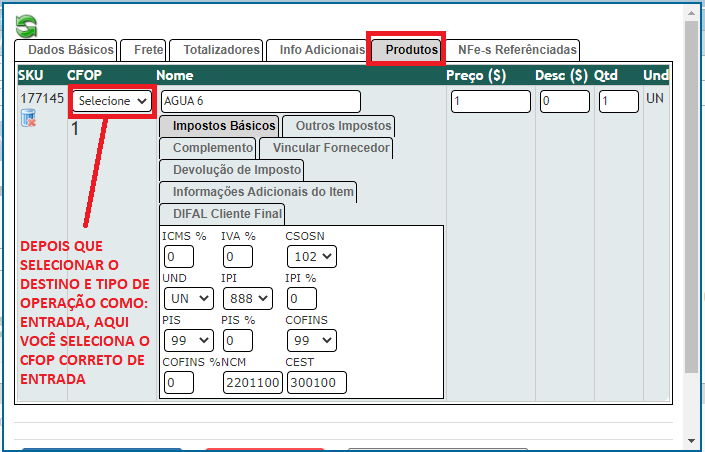Expand the PIS dropdown showing 99
The height and width of the screenshot is (452, 705).
pyautogui.click(x=189, y=340)
